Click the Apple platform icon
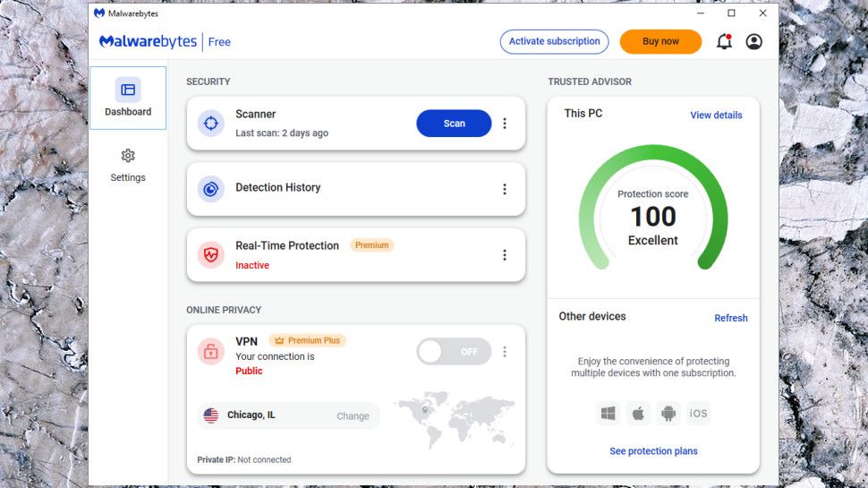 [638, 414]
